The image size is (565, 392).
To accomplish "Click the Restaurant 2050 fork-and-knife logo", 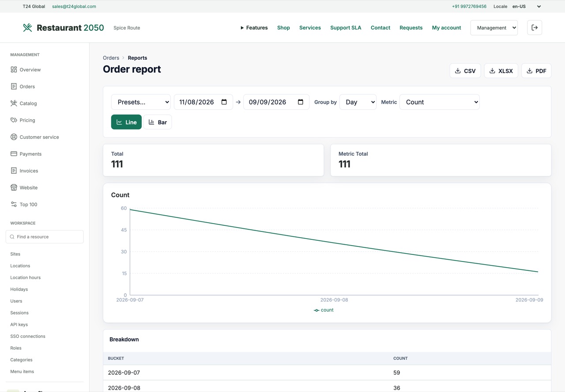I will pos(27,27).
